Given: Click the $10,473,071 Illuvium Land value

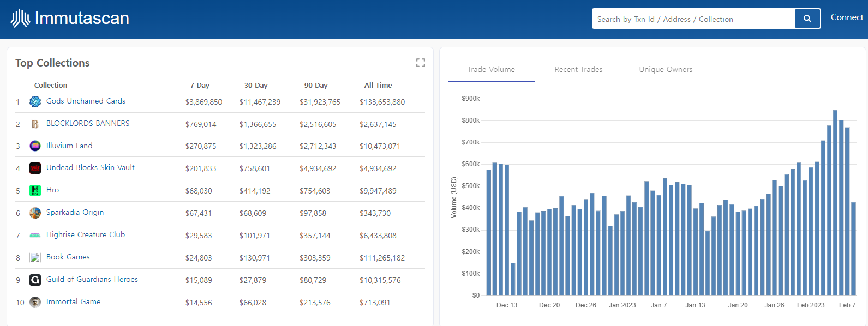Looking at the screenshot, I should coord(380,146).
